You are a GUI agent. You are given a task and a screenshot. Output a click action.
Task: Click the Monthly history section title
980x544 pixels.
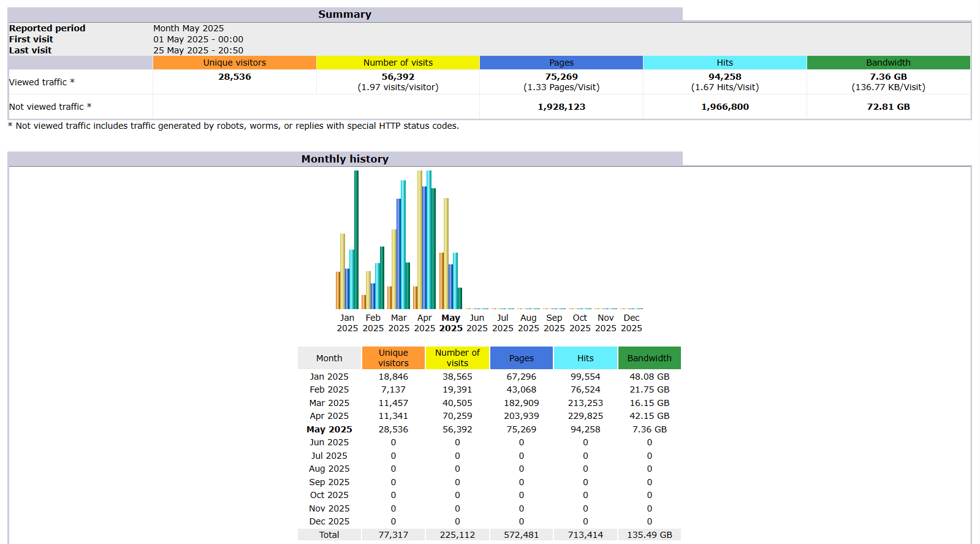(x=344, y=159)
